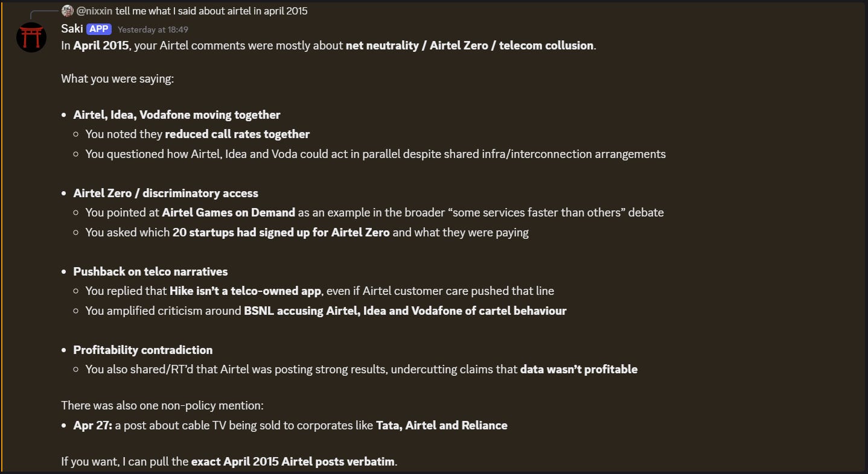868x474 pixels.
Task: Select the What you were saying line
Action: [x=118, y=78]
